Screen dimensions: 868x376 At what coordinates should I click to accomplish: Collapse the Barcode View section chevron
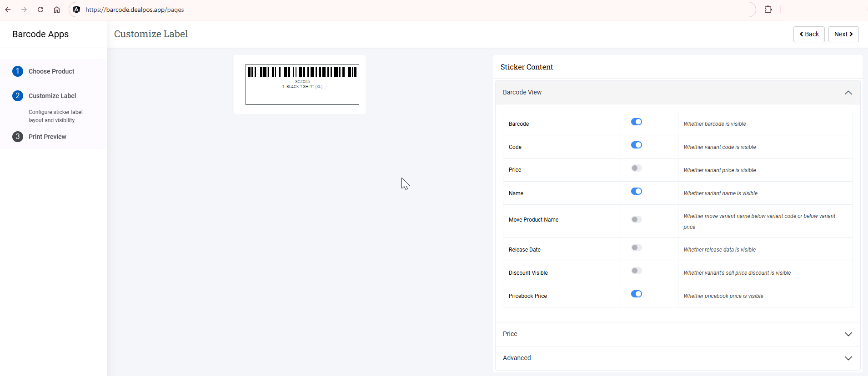848,93
